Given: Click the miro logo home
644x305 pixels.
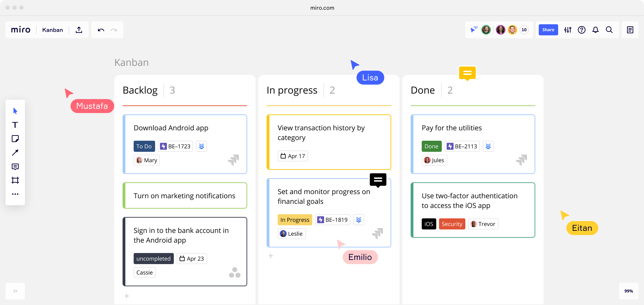Looking at the screenshot, I should tap(21, 30).
